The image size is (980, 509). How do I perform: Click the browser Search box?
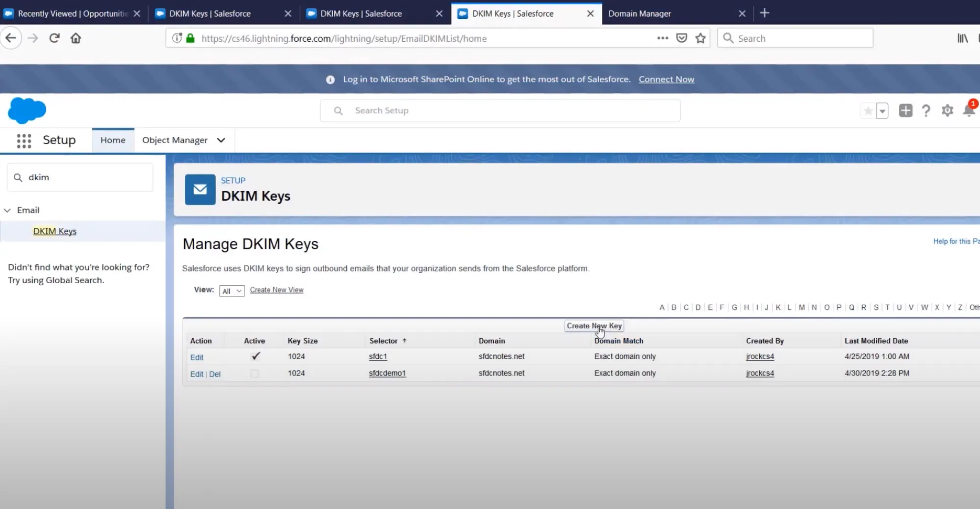795,38
